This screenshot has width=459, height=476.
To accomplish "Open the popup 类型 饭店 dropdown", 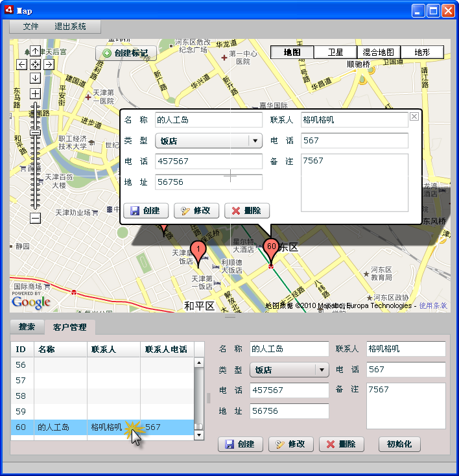I will point(209,141).
